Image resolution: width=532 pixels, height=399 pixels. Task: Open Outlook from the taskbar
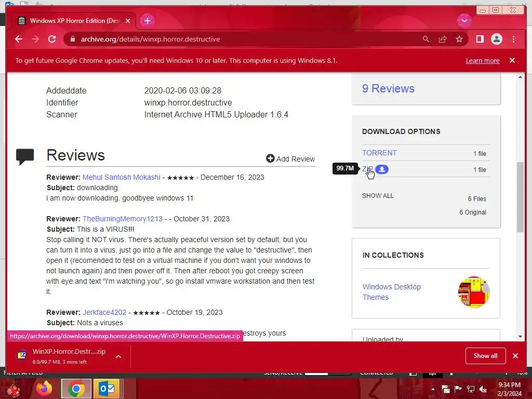click(x=106, y=389)
